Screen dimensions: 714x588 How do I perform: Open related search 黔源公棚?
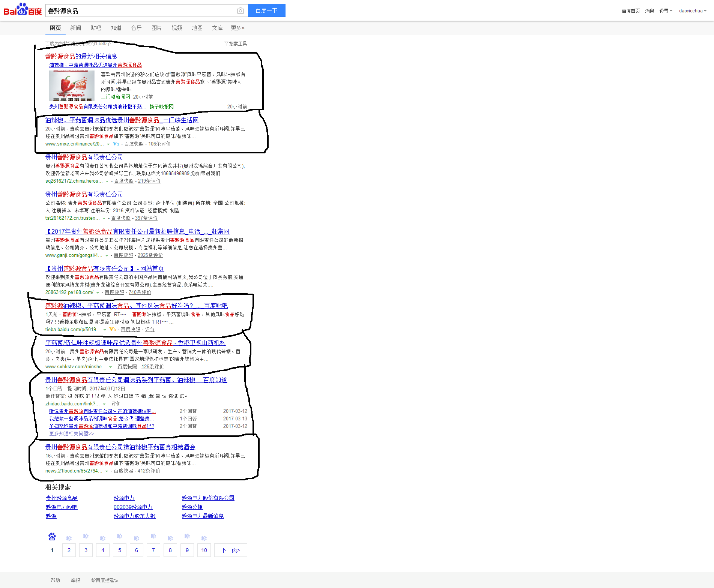tap(192, 507)
